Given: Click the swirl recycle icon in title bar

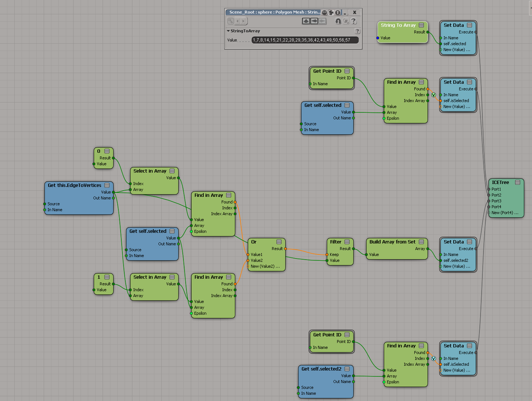Looking at the screenshot, I should pyautogui.click(x=331, y=12).
